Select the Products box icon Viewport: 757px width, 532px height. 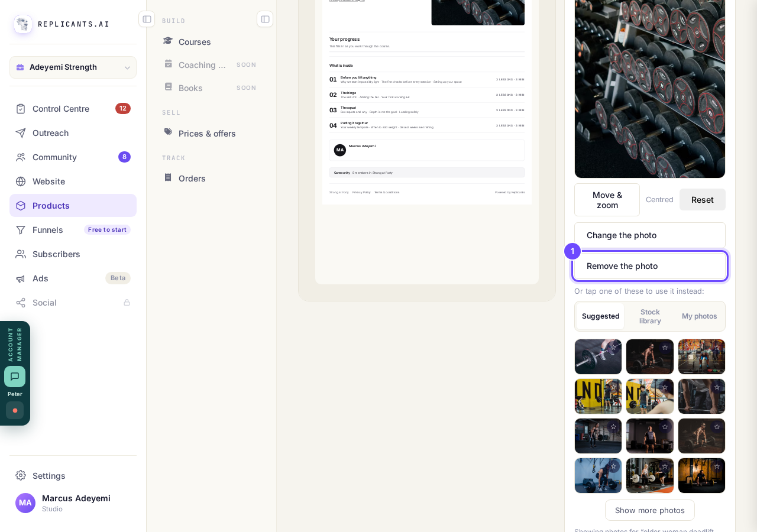point(21,206)
